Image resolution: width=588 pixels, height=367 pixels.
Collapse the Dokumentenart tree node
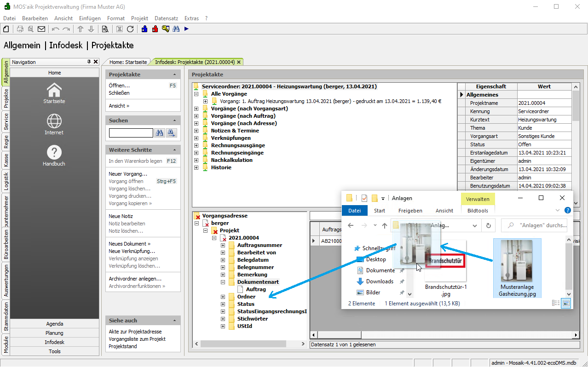coord(223,282)
